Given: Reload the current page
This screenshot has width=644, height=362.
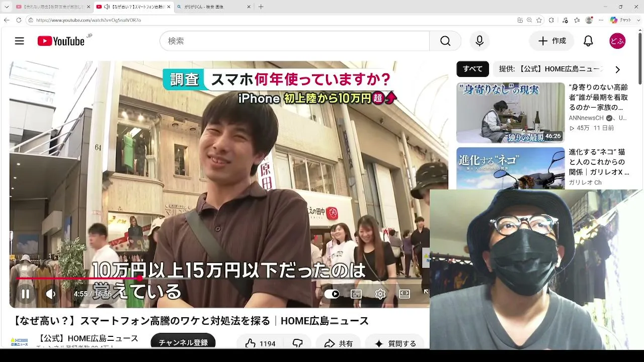Looking at the screenshot, I should point(19,20).
